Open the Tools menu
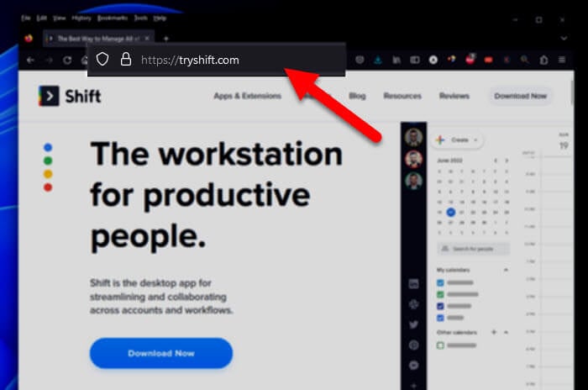This screenshot has width=588, height=390. 141,18
